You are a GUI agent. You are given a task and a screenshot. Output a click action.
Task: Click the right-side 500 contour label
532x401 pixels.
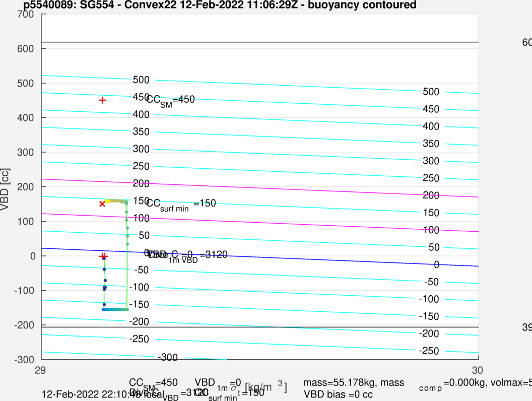[x=431, y=92]
